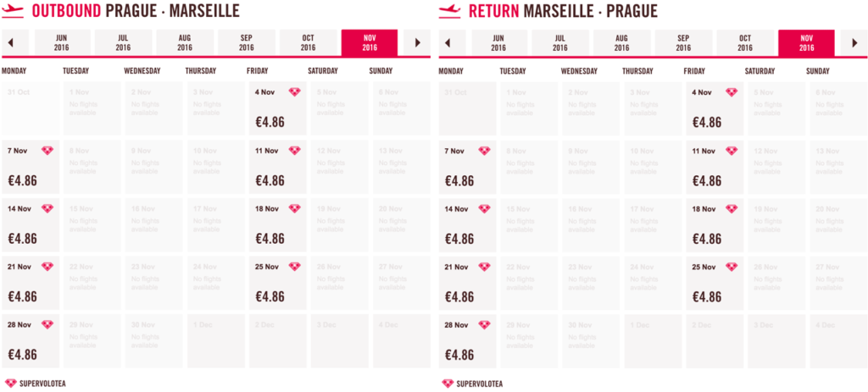Click the Supervolotea legend diamond under return calendar
Screen dimensions: 868x392
[448, 384]
